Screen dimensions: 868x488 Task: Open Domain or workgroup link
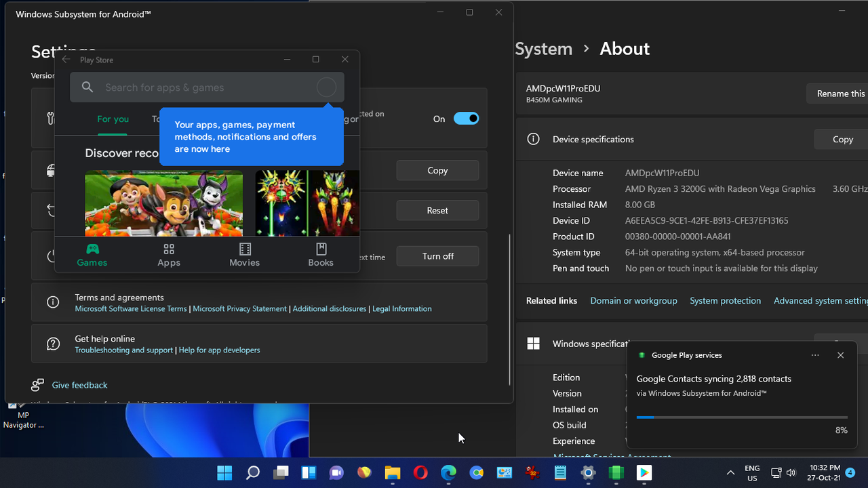633,301
